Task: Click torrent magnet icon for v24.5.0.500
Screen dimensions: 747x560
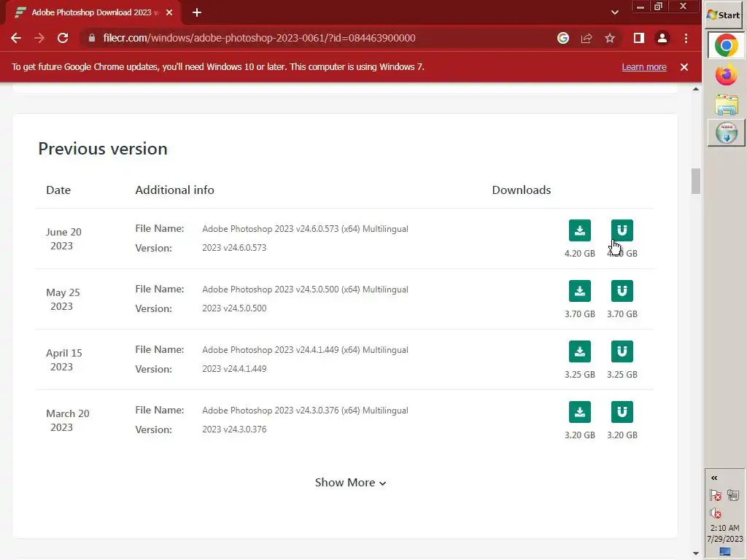Action: point(622,291)
